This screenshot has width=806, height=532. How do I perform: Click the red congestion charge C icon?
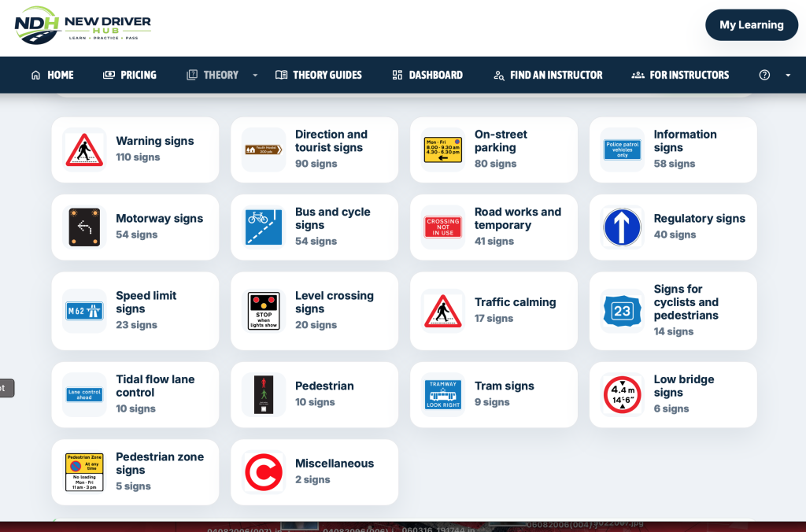click(x=264, y=472)
